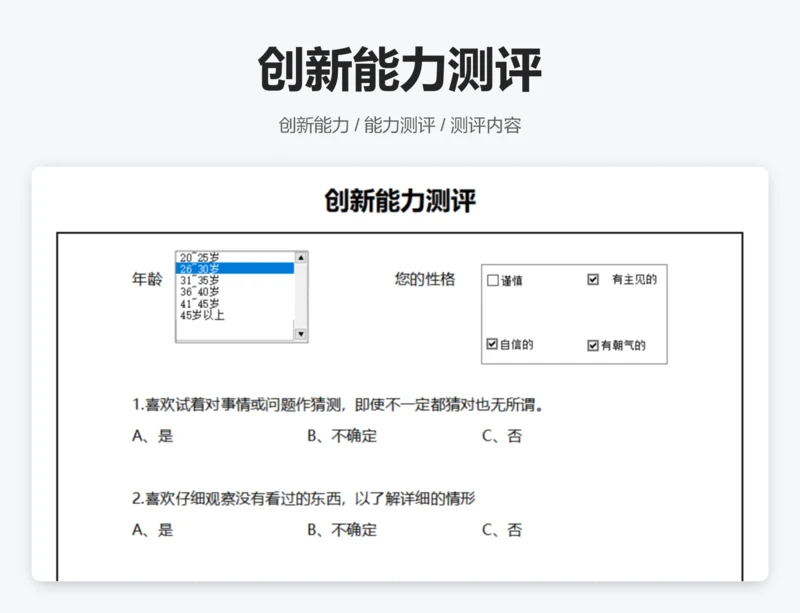Click the 创新能力 / 能力测评 / 测评内容 subtitle tags
The image size is (800, 613).
coord(400,126)
